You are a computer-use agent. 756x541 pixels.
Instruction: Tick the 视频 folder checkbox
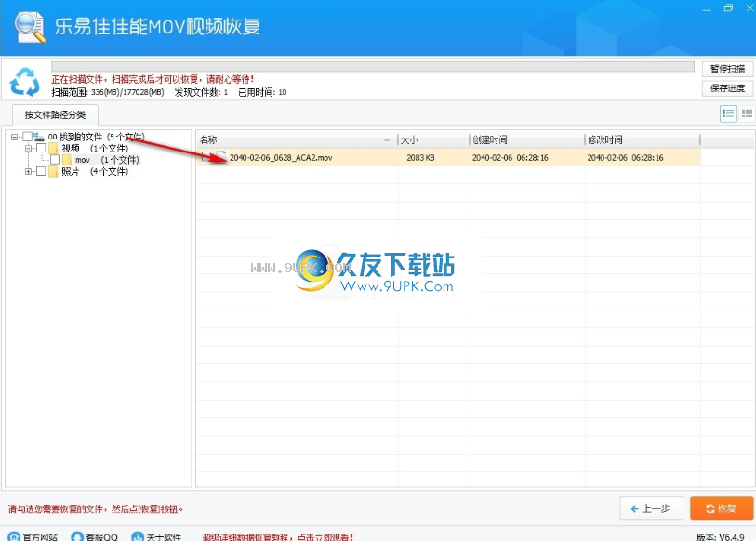point(41,148)
